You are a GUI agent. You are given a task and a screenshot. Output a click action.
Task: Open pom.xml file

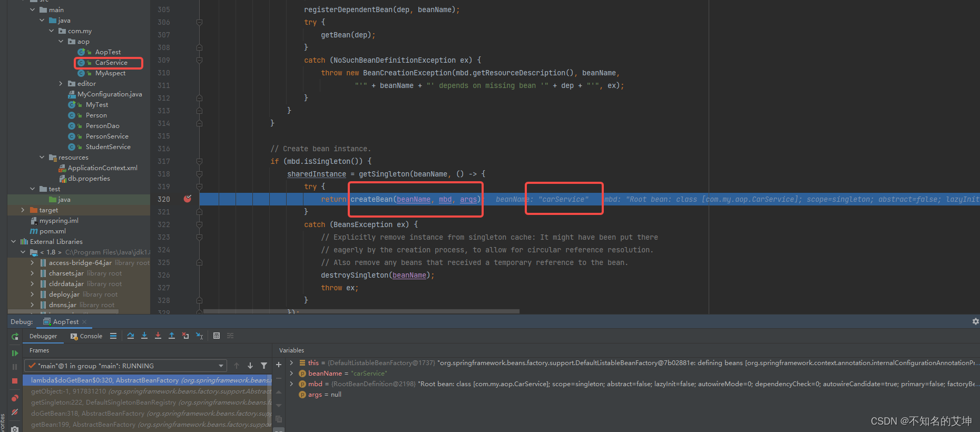coord(52,231)
